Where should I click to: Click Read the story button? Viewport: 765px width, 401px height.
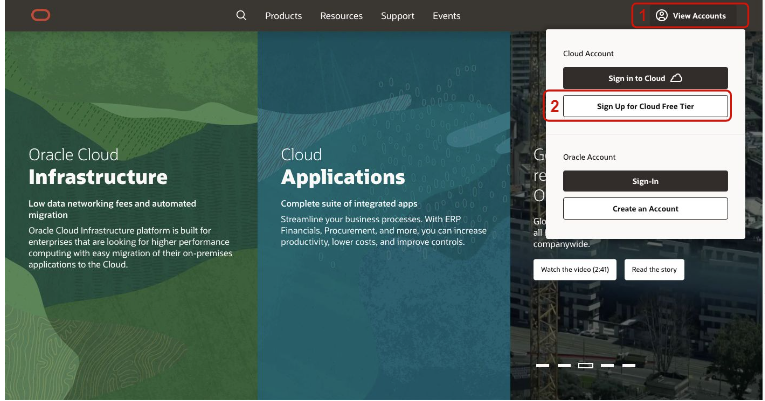(654, 269)
